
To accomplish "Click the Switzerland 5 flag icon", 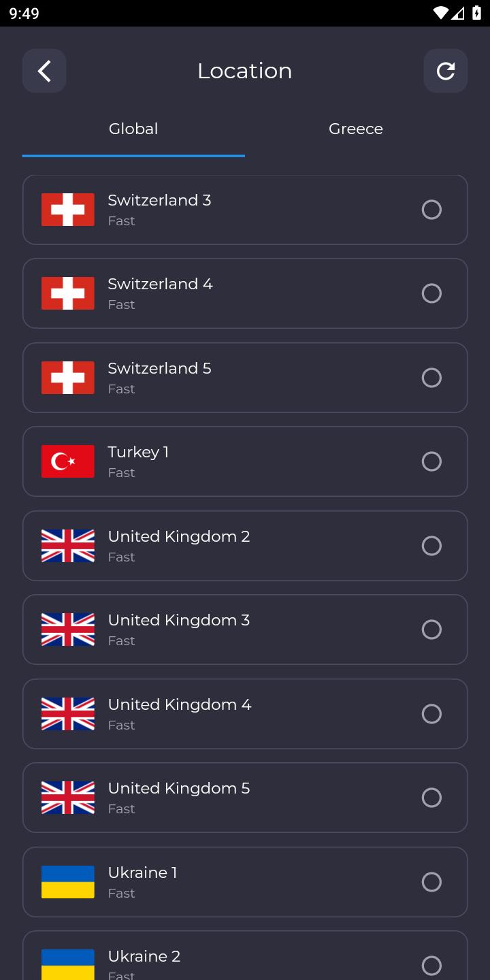I will (68, 378).
